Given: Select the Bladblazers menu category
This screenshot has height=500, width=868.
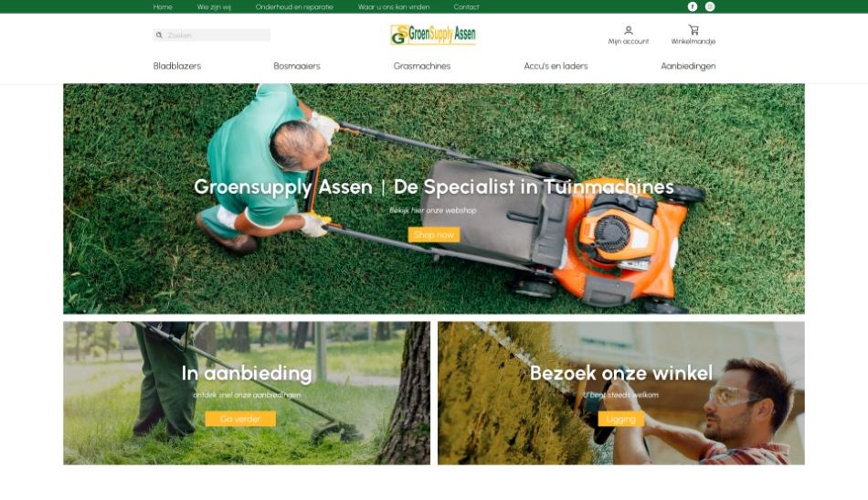Looking at the screenshot, I should tap(177, 66).
